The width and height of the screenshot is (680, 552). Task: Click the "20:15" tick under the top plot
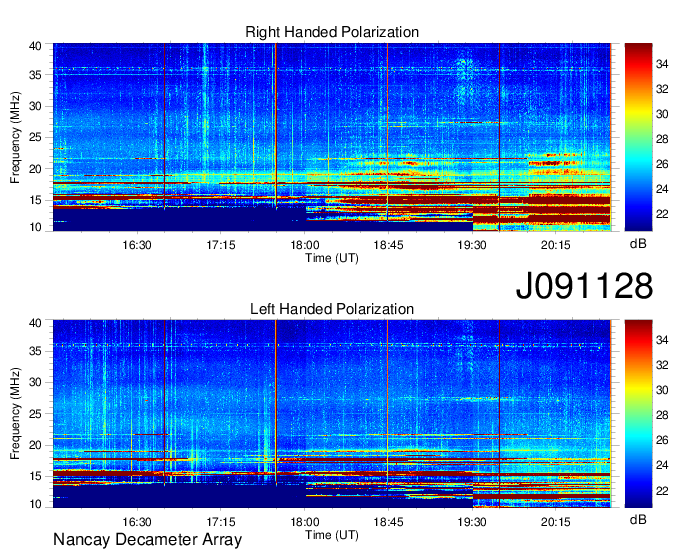tap(556, 245)
